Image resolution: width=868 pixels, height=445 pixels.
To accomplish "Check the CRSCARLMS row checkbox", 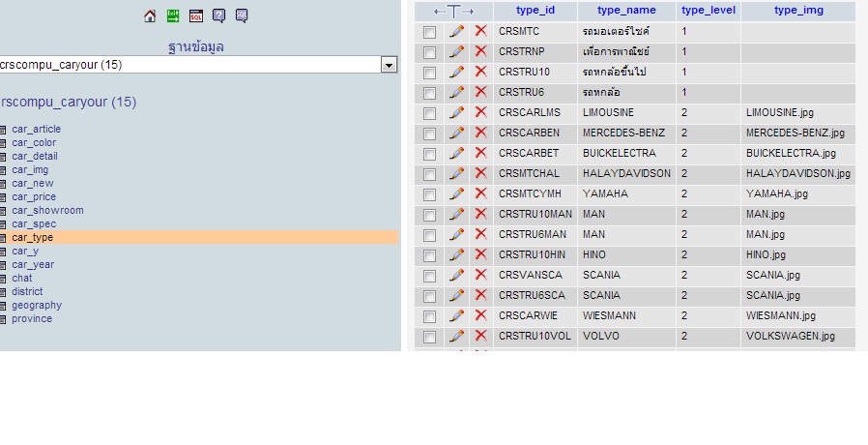I will [x=429, y=113].
